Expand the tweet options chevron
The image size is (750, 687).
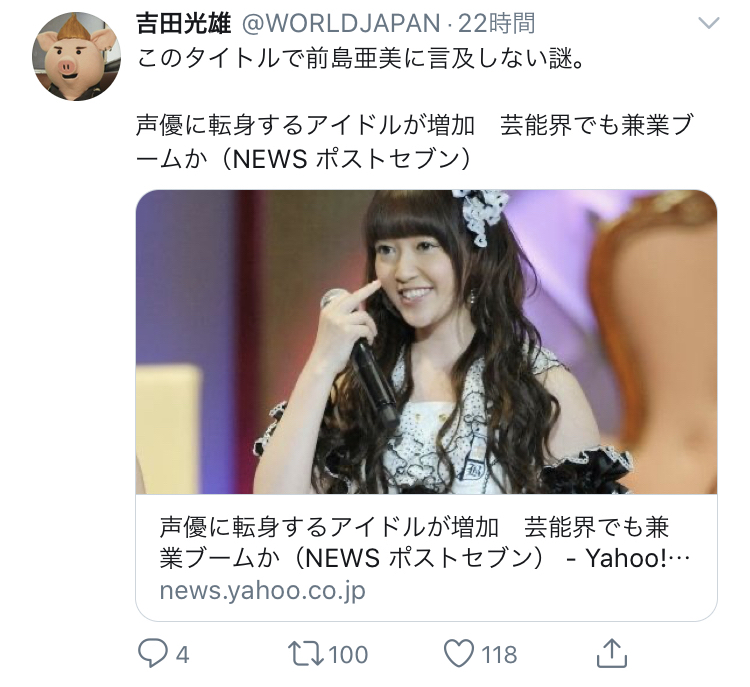(x=709, y=22)
